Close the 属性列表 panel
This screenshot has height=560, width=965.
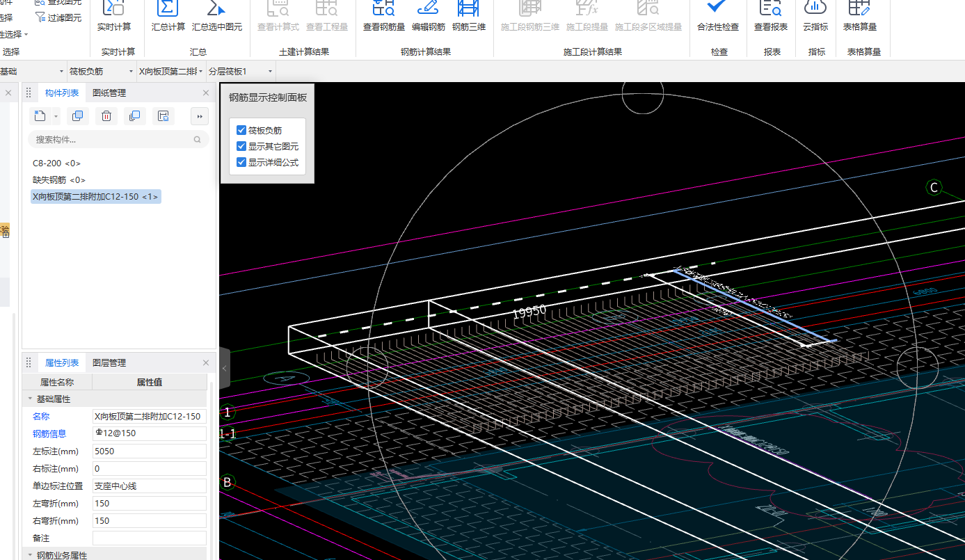coord(206,363)
